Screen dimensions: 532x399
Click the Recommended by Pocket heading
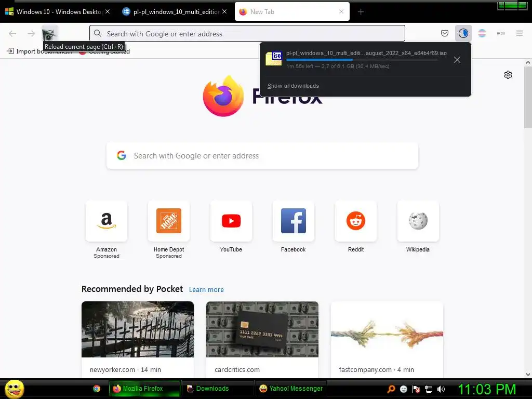[x=132, y=289]
